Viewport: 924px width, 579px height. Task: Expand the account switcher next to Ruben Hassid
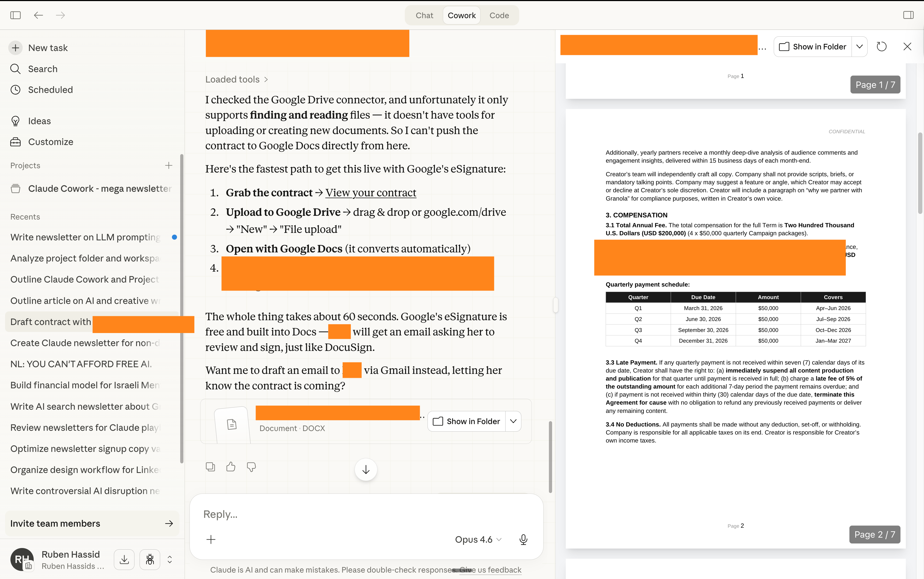[170, 560]
